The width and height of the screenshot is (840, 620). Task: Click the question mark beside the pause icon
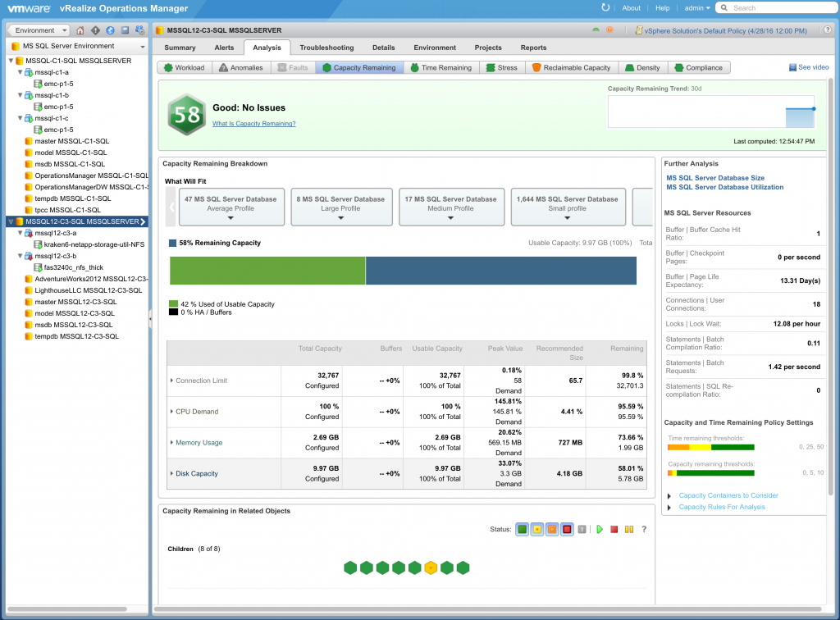point(644,530)
